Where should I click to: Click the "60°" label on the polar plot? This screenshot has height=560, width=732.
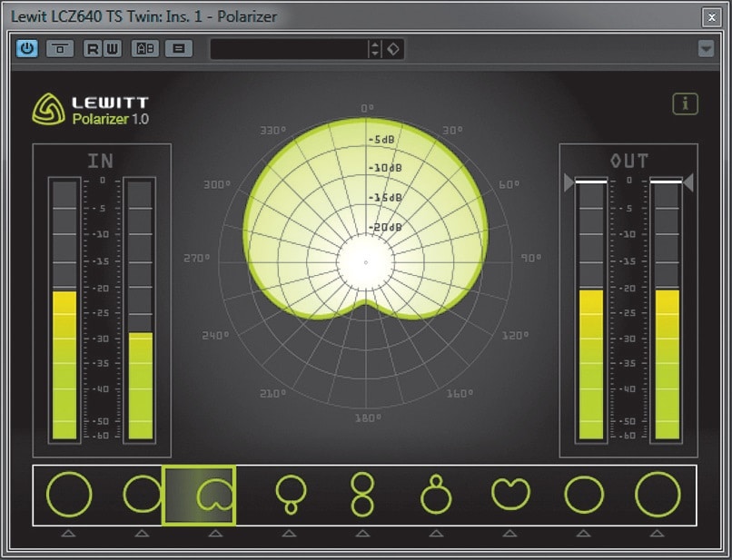click(509, 184)
